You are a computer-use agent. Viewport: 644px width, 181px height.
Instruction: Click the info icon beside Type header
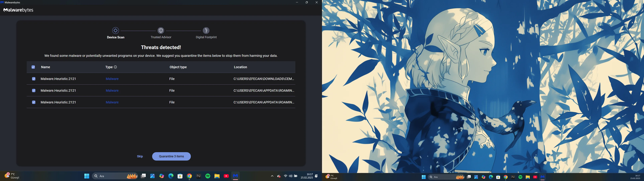pos(116,67)
